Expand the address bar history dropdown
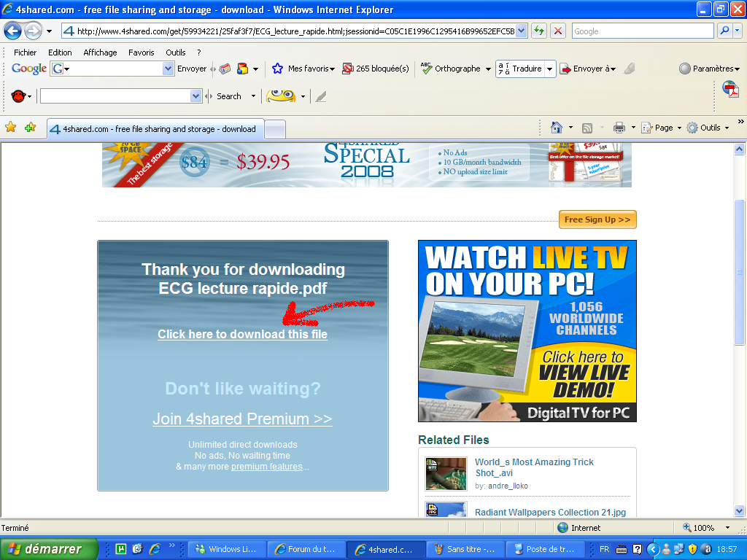This screenshot has width=747, height=560. 521,31
